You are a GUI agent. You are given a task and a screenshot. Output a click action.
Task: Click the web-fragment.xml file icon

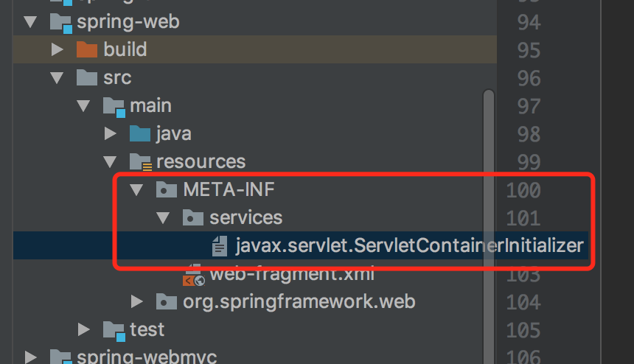pos(193,276)
